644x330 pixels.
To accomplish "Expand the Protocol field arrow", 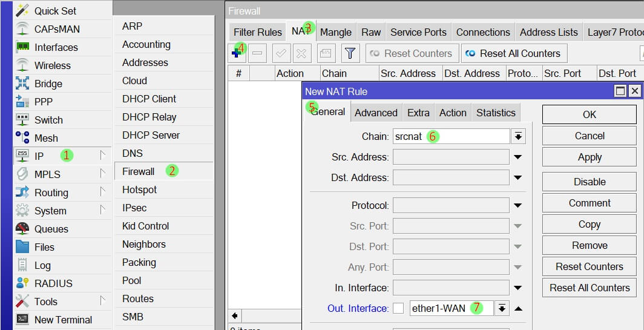I will pos(518,205).
